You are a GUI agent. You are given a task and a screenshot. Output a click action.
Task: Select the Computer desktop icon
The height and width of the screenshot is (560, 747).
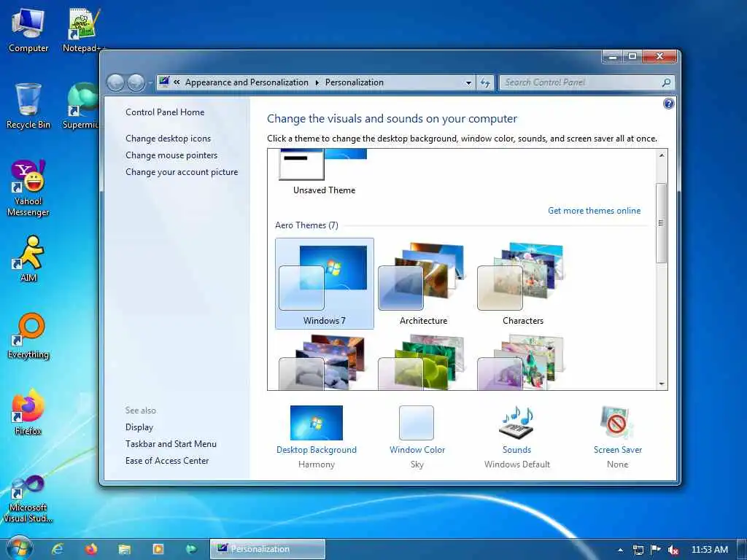[28, 30]
